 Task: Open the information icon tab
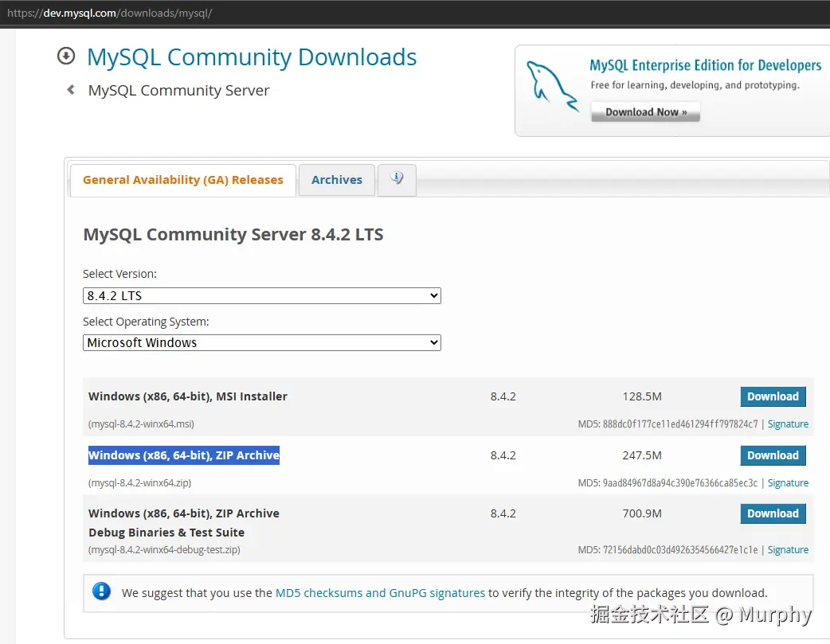click(397, 179)
